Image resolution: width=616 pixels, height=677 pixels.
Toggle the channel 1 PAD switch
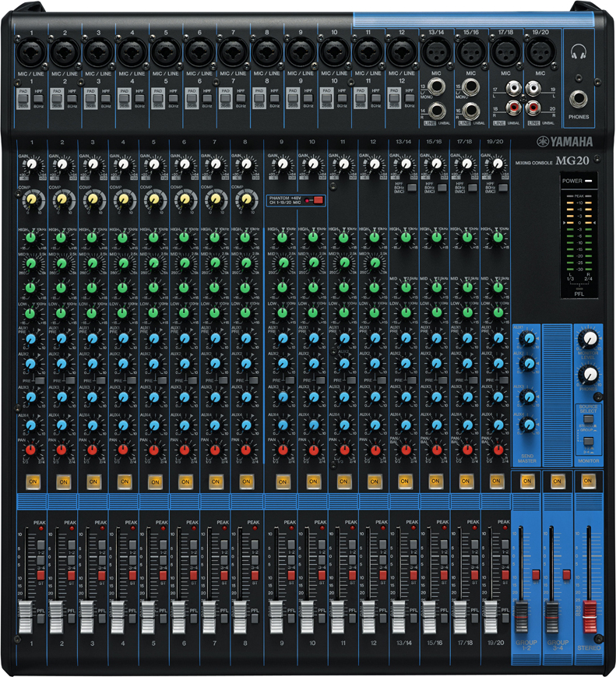click(23, 99)
